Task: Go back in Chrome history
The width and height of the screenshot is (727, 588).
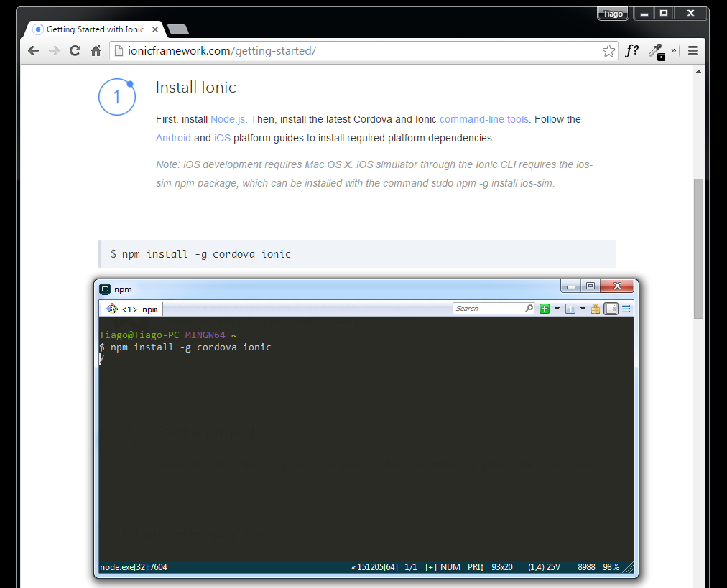Action: pyautogui.click(x=33, y=50)
